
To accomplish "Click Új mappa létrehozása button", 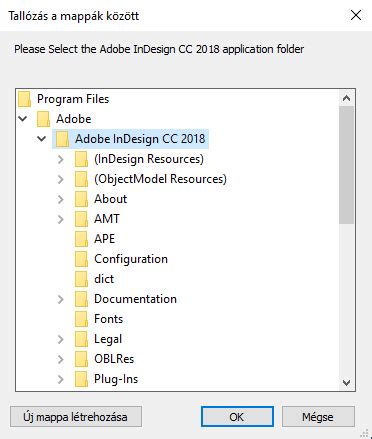I will pyautogui.click(x=76, y=417).
